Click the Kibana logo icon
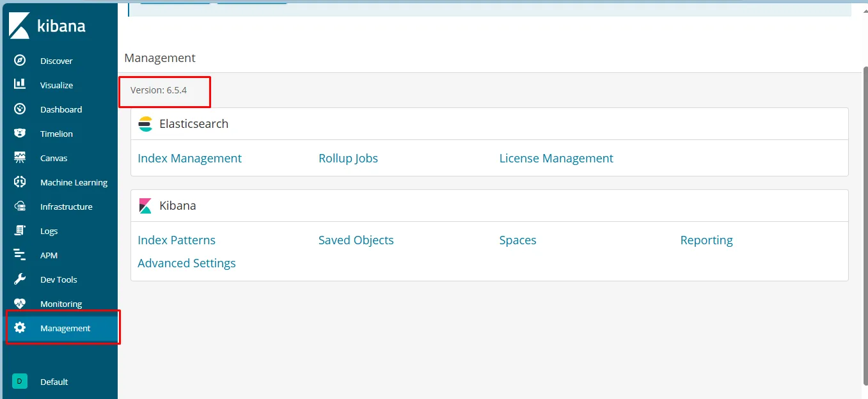The height and width of the screenshot is (399, 868). click(19, 26)
